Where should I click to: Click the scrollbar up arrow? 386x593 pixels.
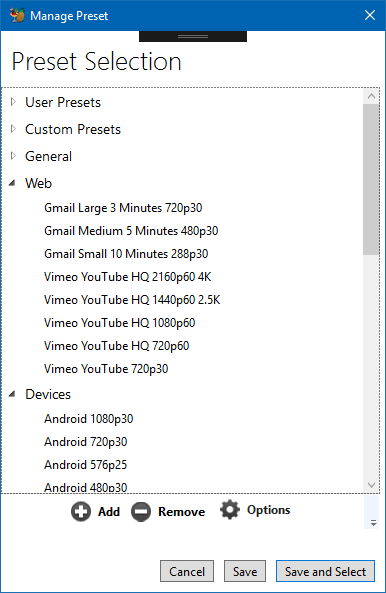pyautogui.click(x=371, y=96)
